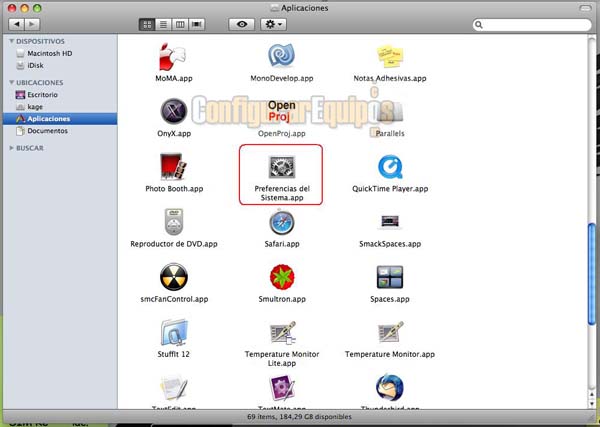Select Notas Adhesivas.app sticky notes icon
600x427 pixels.
[390, 57]
